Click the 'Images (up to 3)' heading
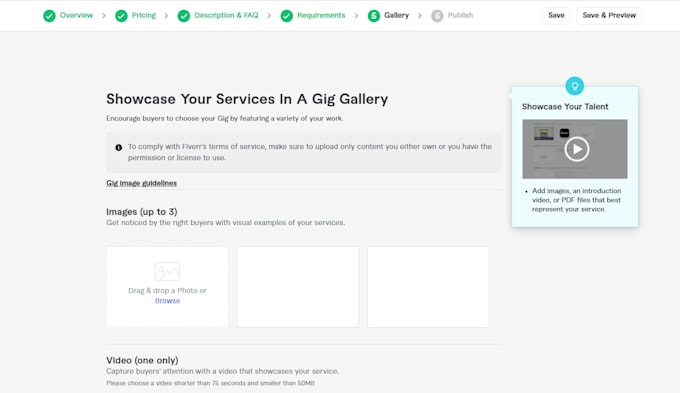Screen dimensions: 680x393 pyautogui.click(x=142, y=212)
